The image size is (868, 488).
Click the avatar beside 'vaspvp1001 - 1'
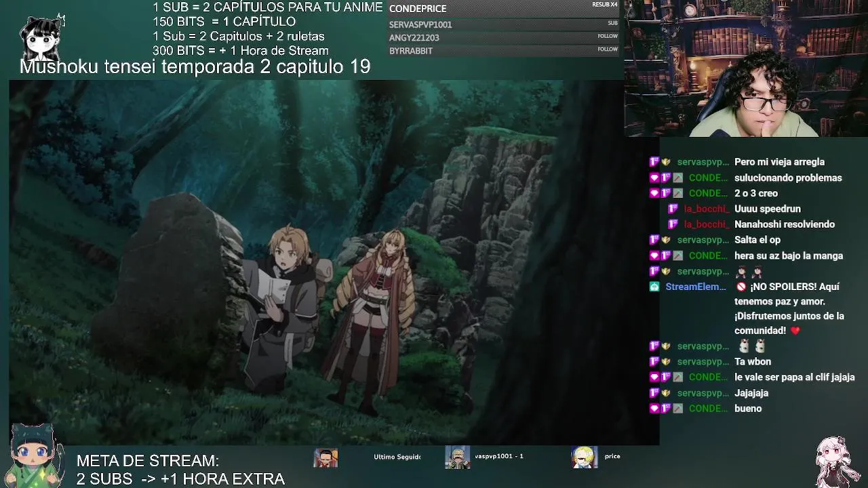(x=457, y=457)
